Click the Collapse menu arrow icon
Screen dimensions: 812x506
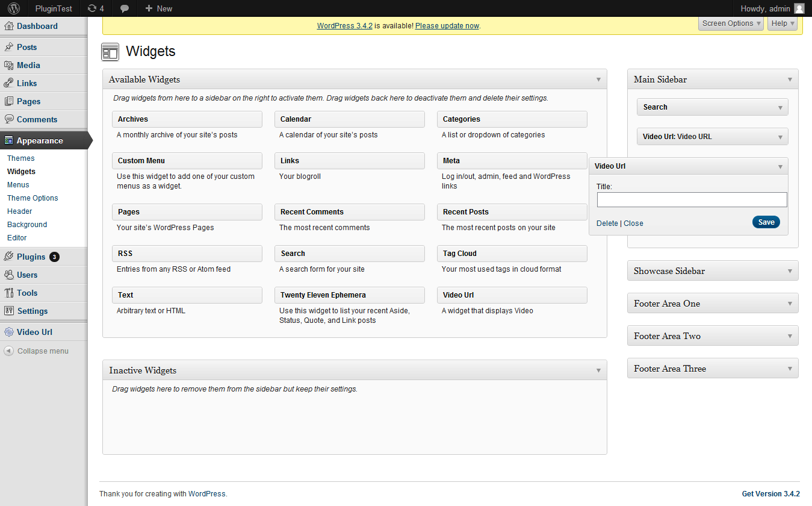tap(9, 351)
